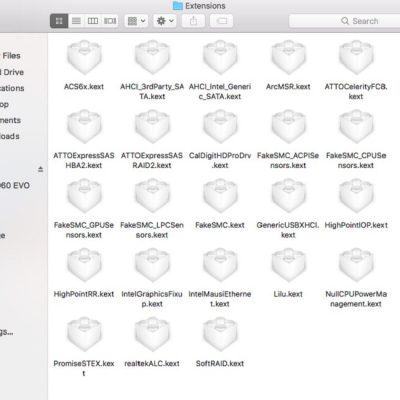Switch to list view mode
This screenshot has width=400, height=400.
click(x=76, y=21)
